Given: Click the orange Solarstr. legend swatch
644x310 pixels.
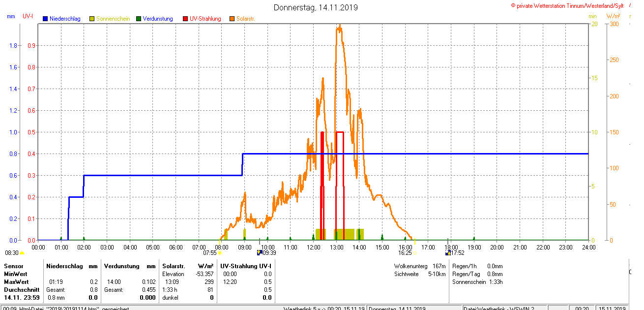Looking at the screenshot, I should pos(232,19).
